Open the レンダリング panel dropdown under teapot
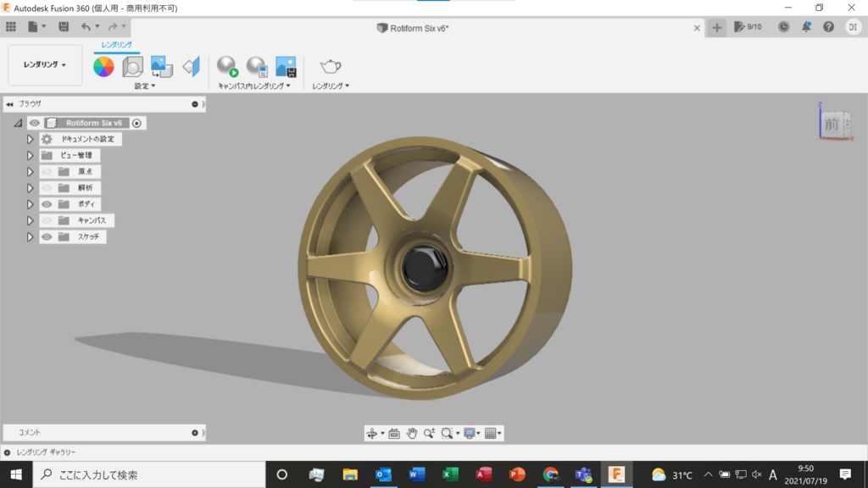868x488 pixels. pos(331,86)
